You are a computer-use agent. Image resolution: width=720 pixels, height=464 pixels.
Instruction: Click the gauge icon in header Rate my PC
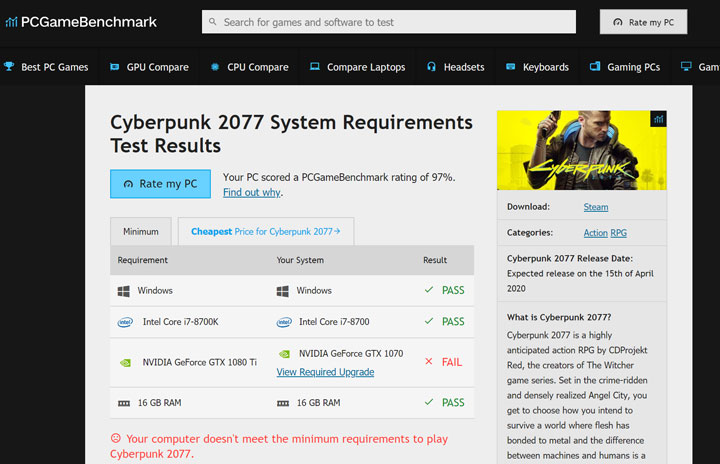[618, 22]
